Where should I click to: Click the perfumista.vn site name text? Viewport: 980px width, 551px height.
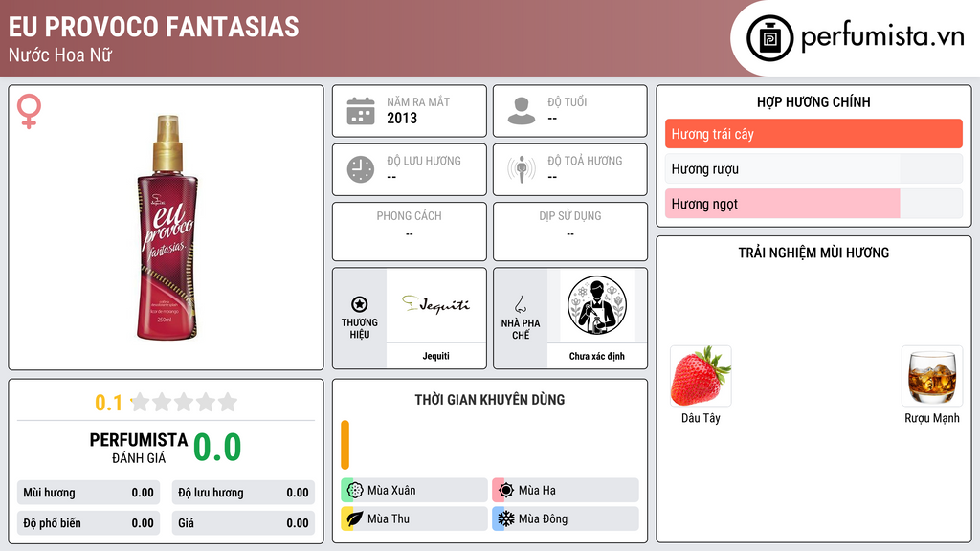pos(882,36)
